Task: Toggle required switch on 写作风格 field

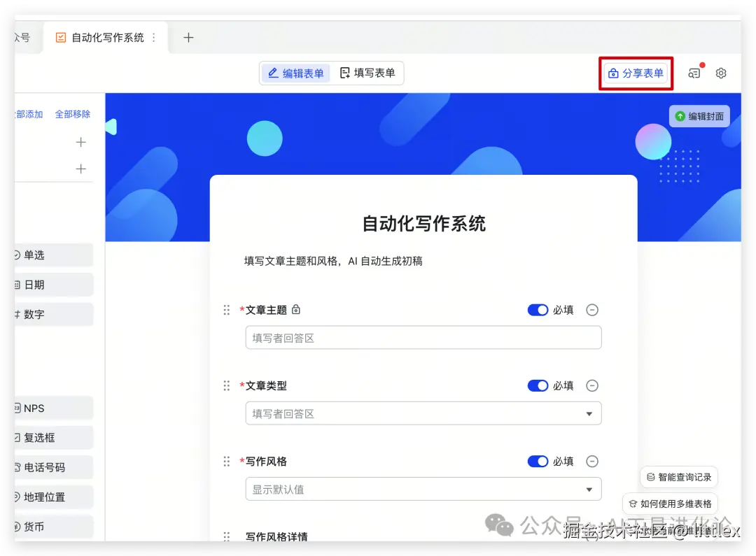Action: (x=538, y=461)
